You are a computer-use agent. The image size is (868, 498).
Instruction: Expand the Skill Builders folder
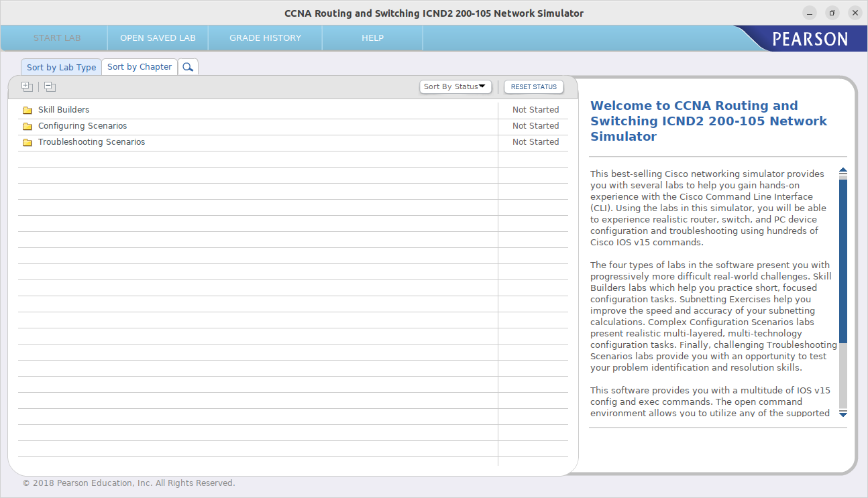point(64,110)
